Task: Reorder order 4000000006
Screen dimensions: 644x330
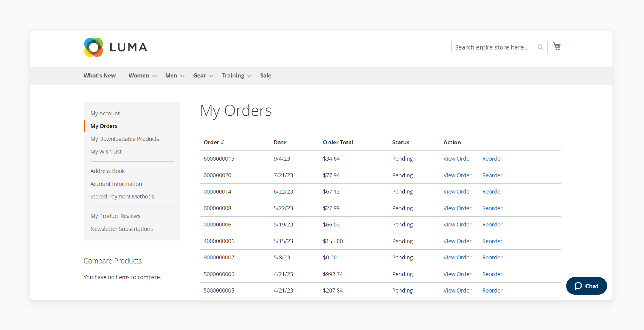Action: pyautogui.click(x=492, y=241)
